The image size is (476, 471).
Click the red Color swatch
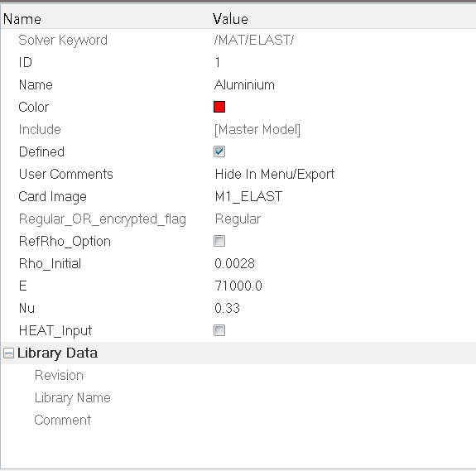219,107
